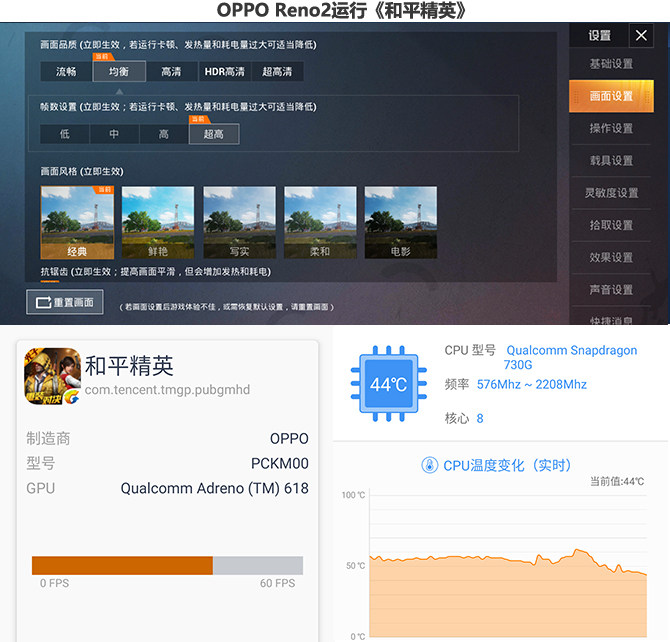Click the orange FPS progress bar

122,565
